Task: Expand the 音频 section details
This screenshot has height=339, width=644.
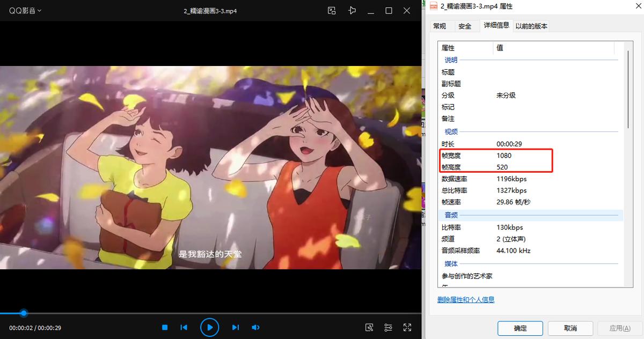Action: [451, 215]
